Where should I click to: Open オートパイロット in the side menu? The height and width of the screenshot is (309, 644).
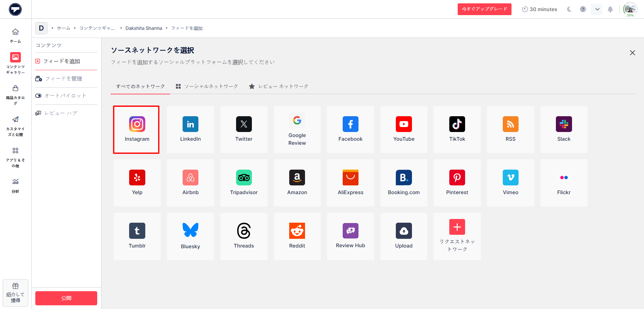click(x=66, y=96)
